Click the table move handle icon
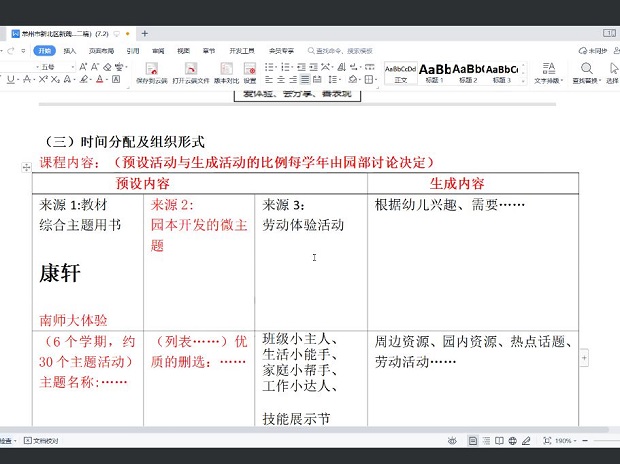The height and width of the screenshot is (464, 620). (26, 167)
